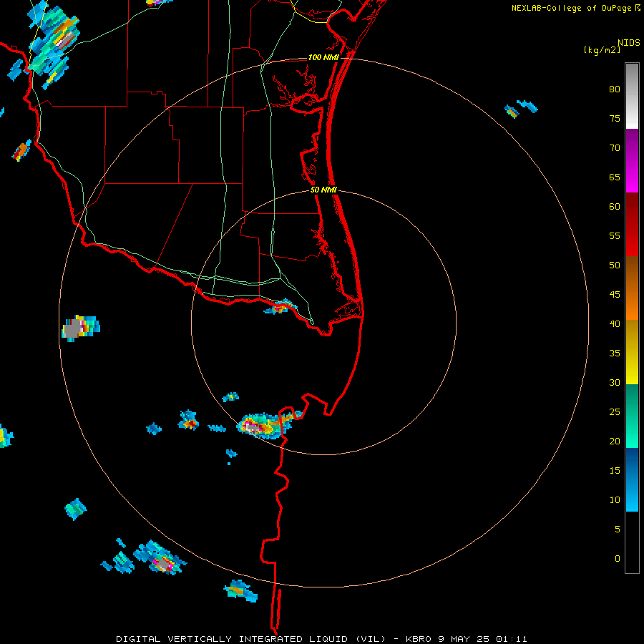Click the [kg/m2] units label

[x=602, y=50]
